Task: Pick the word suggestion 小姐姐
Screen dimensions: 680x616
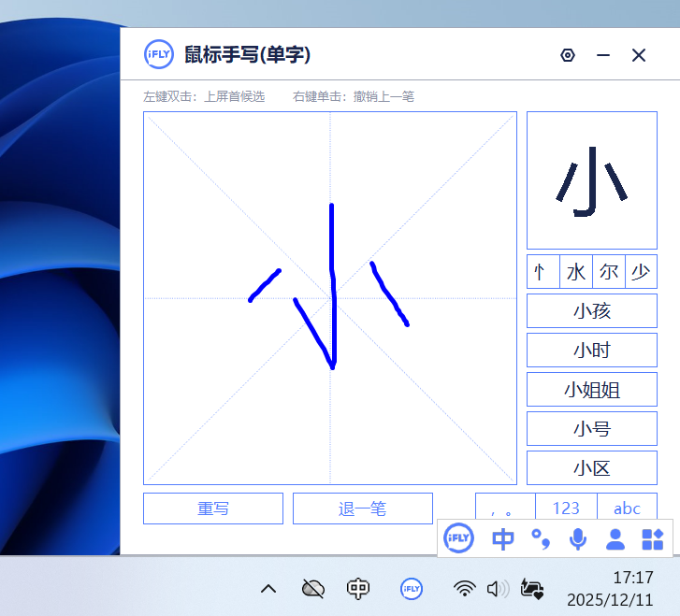Action: pos(591,390)
